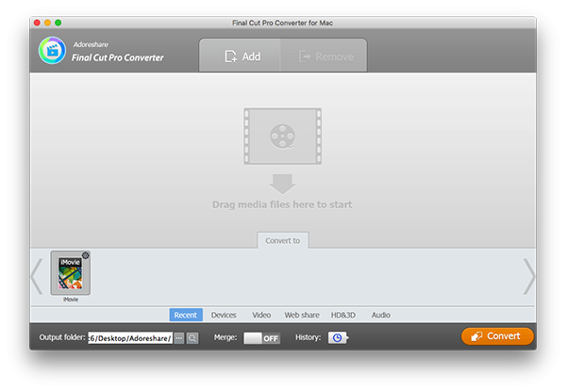The image size is (566, 392).
Task: Click the film reel drop zone
Action: [x=283, y=136]
